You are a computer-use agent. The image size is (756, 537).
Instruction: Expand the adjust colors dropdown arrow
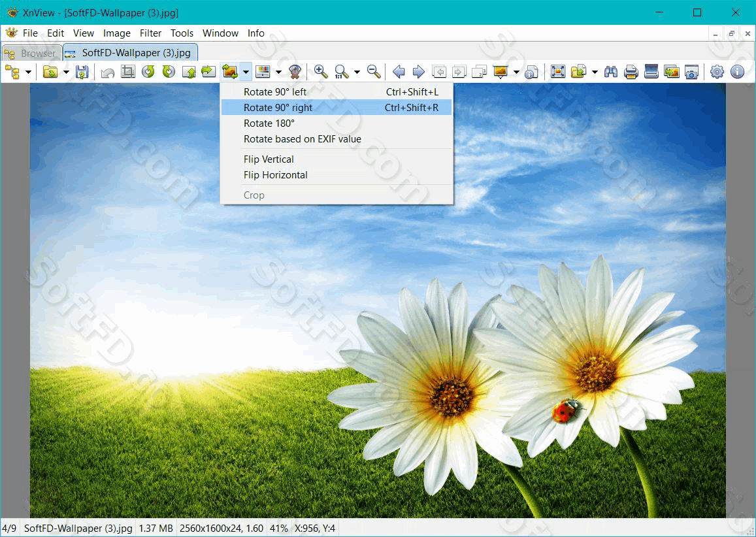(278, 73)
